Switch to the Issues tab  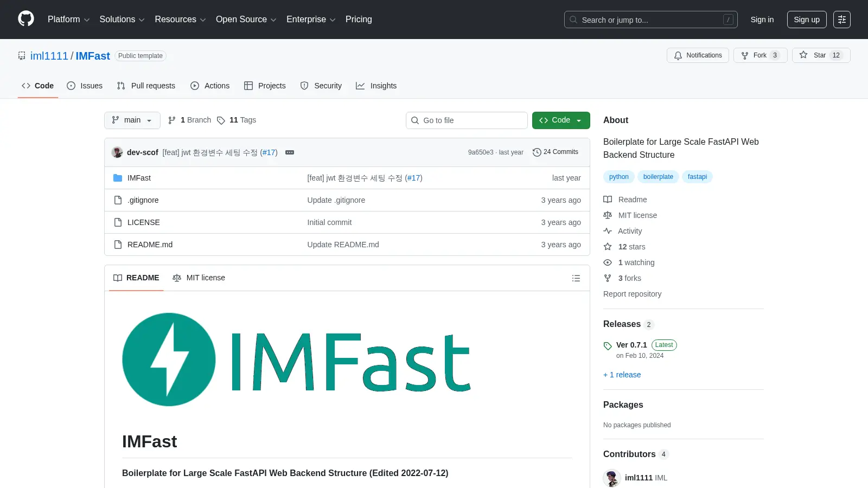pyautogui.click(x=85, y=86)
